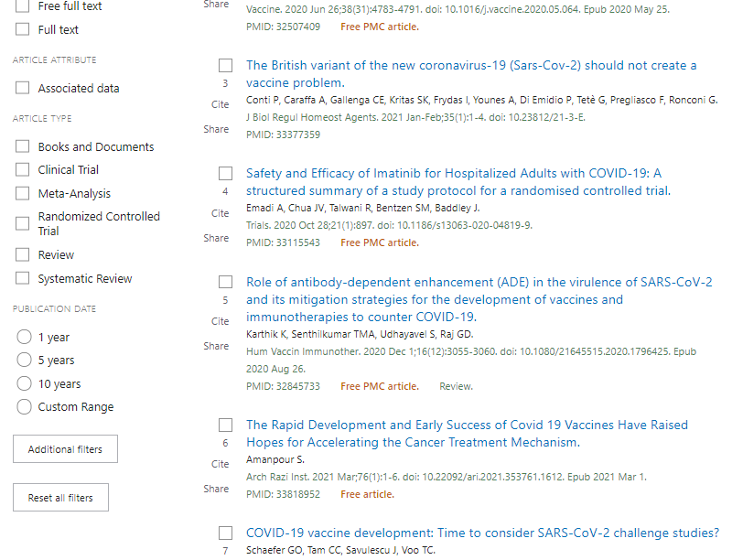
Task: Enable the Meta-Analysis filter
Action: (22, 193)
